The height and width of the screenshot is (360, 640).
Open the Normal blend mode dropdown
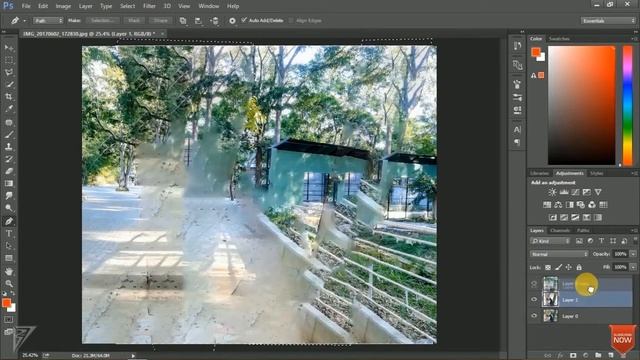click(x=559, y=254)
